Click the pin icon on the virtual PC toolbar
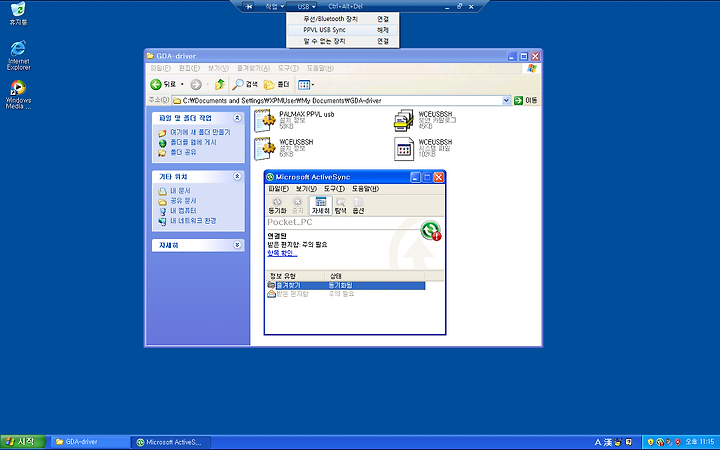The image size is (720, 450). coord(248,6)
